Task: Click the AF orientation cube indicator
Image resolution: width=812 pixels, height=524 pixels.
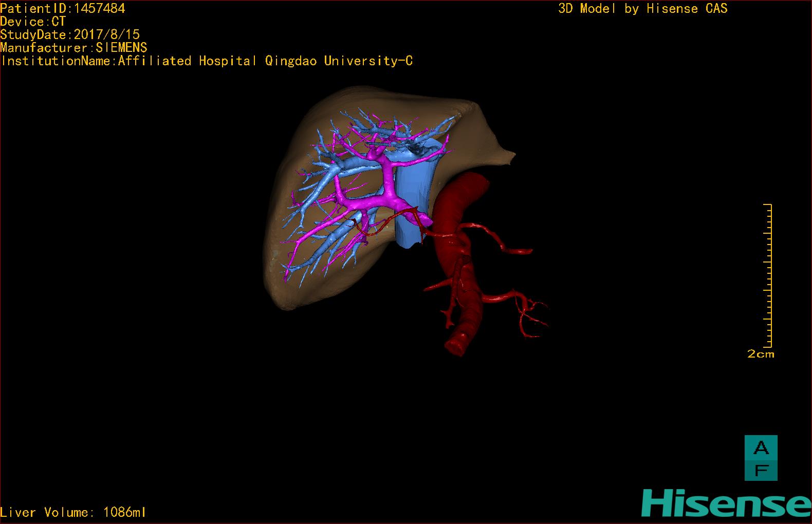Action: pyautogui.click(x=761, y=458)
